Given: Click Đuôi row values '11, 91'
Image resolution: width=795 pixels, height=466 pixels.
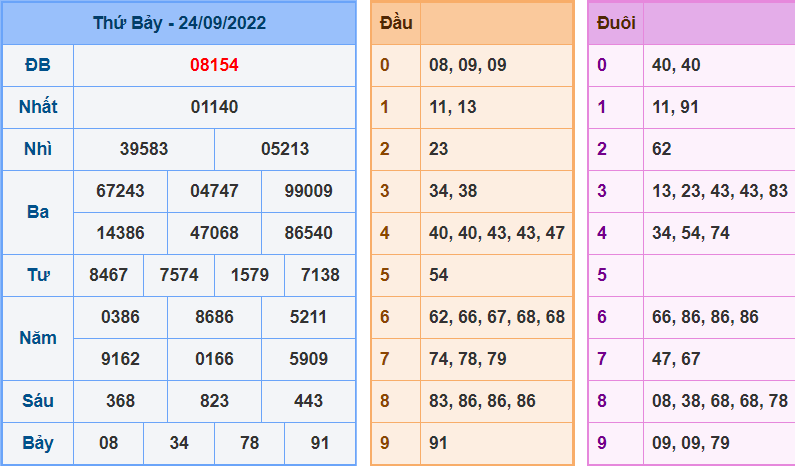Looking at the screenshot, I should click(676, 107).
